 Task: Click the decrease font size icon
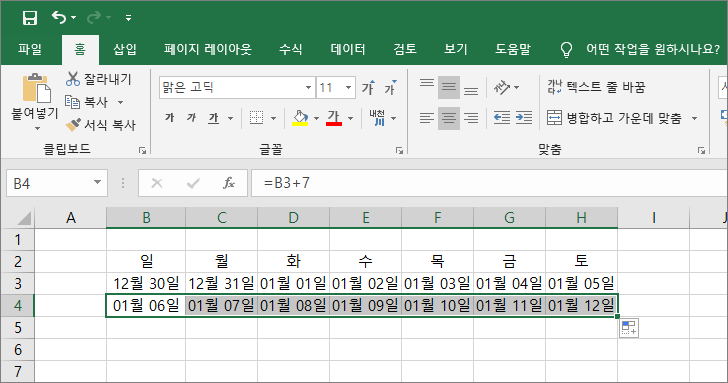[390, 87]
